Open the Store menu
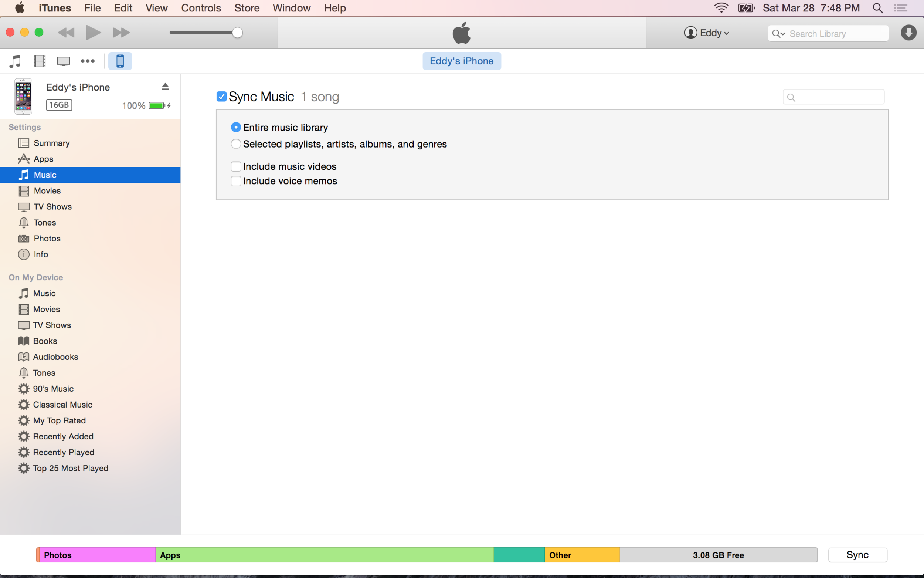This screenshot has height=578, width=924. [x=247, y=8]
